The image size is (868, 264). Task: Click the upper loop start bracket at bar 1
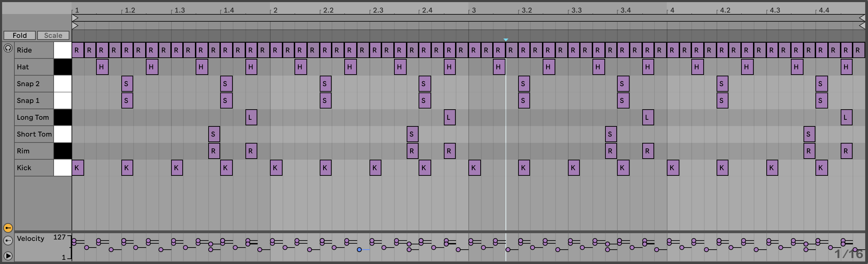[75, 18]
